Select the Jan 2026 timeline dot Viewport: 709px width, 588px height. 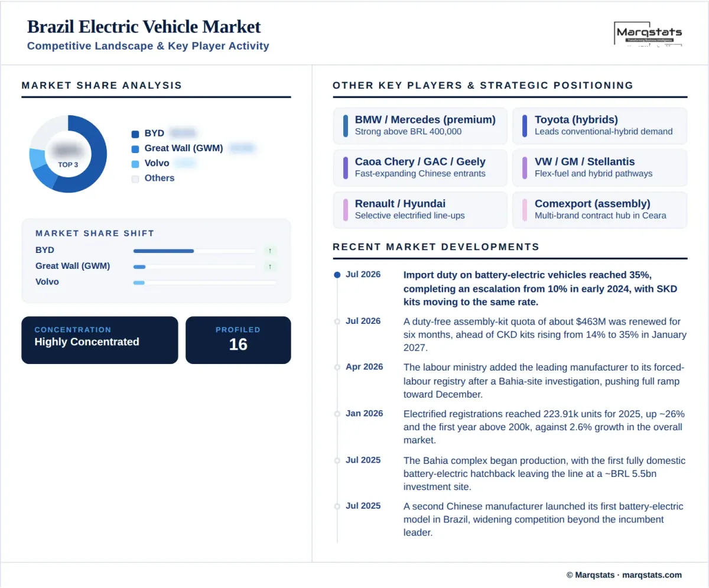[337, 414]
